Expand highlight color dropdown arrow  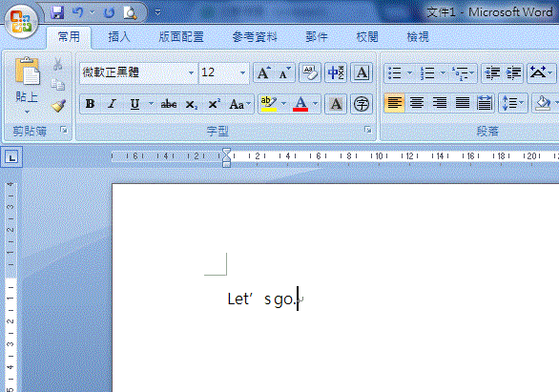tap(283, 104)
